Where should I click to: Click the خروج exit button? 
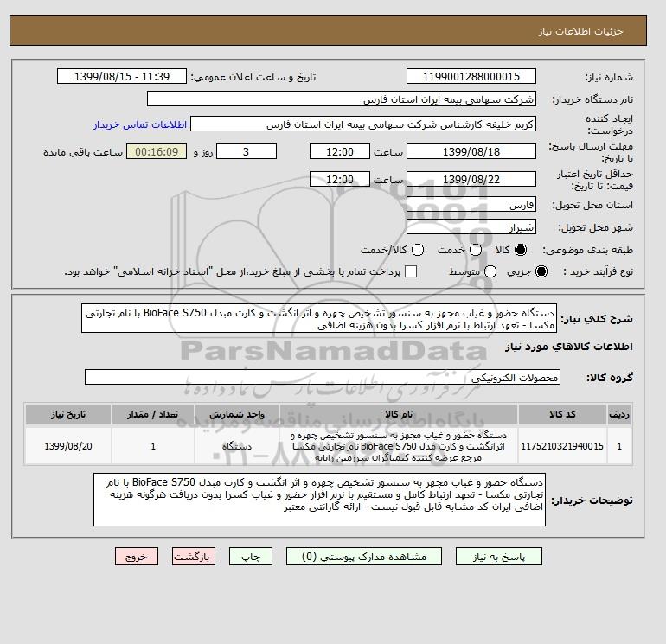137,557
